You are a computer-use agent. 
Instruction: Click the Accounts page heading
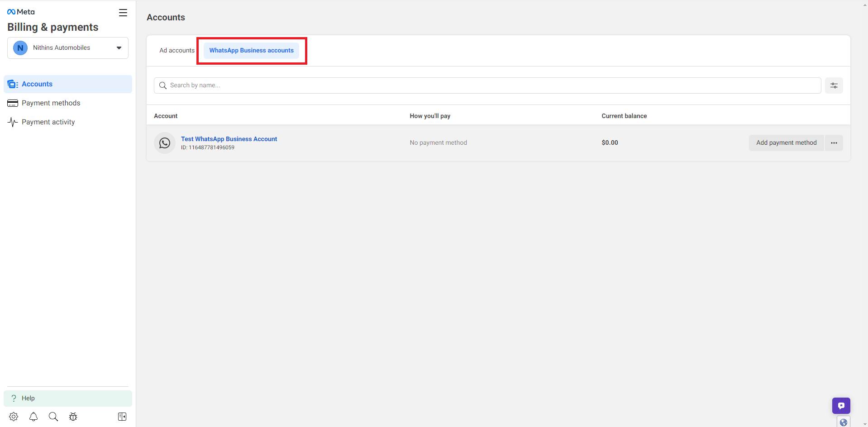(166, 17)
